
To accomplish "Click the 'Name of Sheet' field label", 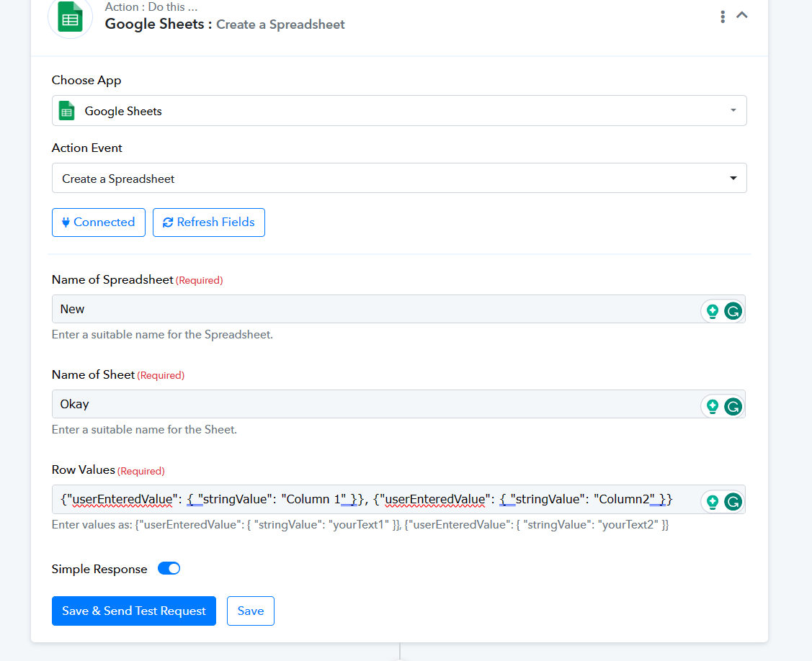I will [x=93, y=374].
